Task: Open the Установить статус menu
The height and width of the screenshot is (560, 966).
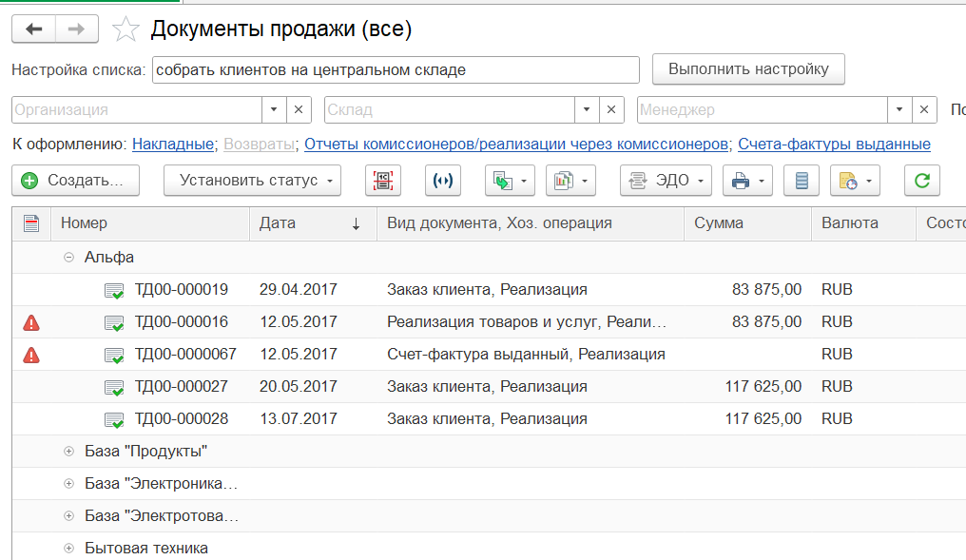Action: [252, 180]
